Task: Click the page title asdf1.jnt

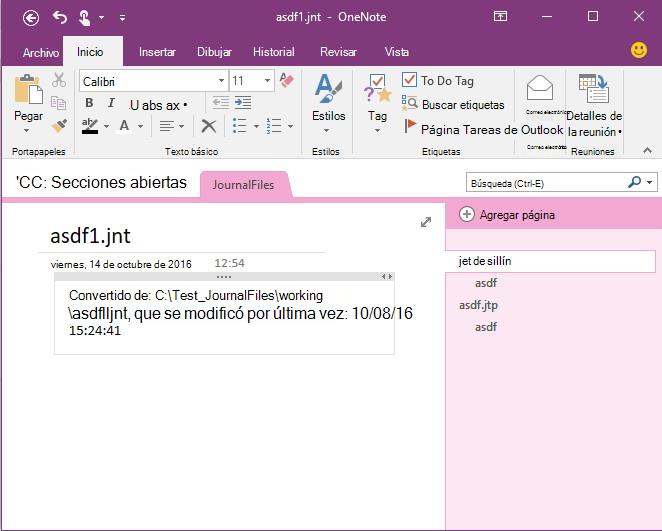Action: click(x=90, y=236)
